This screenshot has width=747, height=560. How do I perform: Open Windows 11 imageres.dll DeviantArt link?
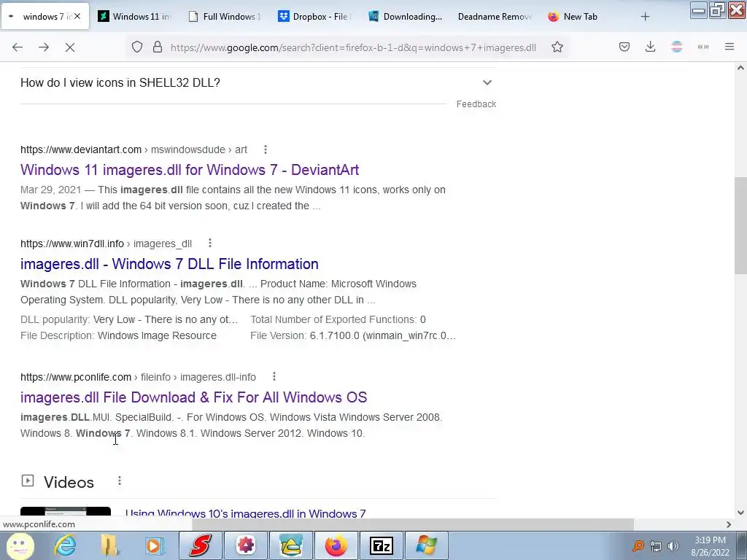[190, 170]
